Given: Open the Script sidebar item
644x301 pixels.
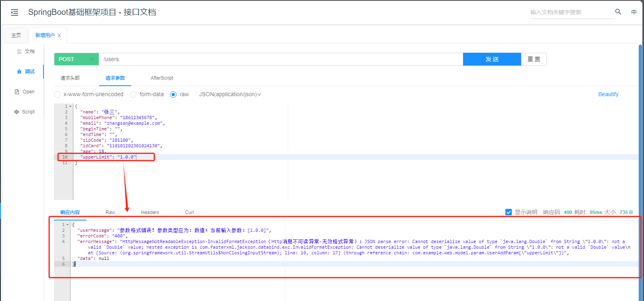Looking at the screenshot, I should click(25, 112).
